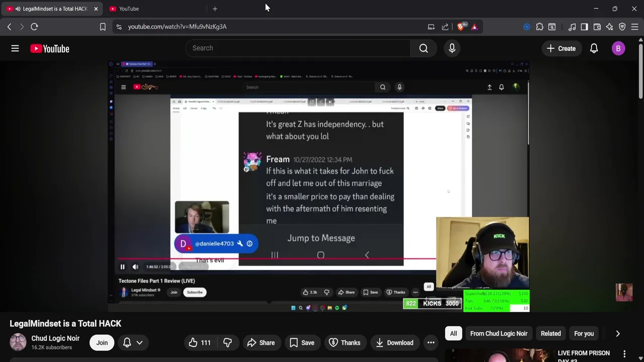Select the All filter chip

tap(453, 333)
